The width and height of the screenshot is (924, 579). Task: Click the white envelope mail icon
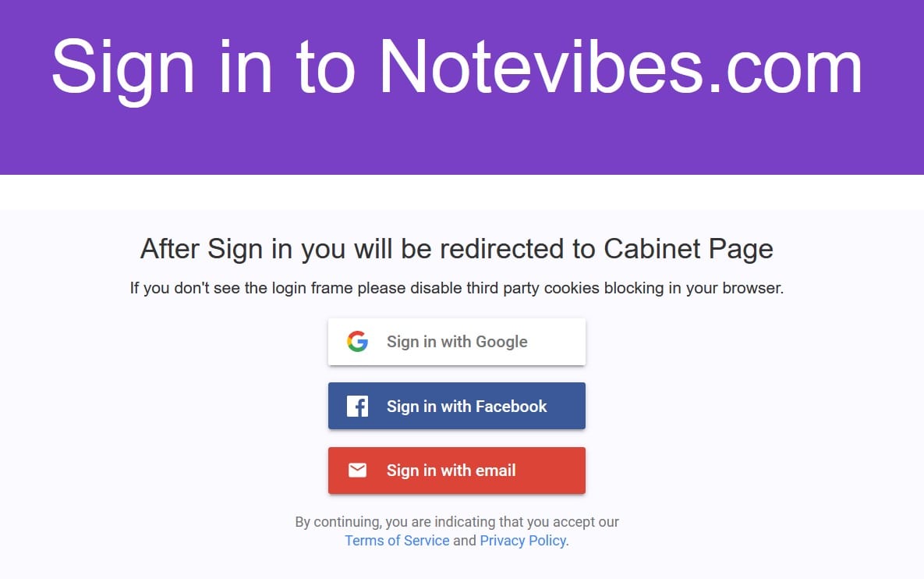tap(357, 470)
